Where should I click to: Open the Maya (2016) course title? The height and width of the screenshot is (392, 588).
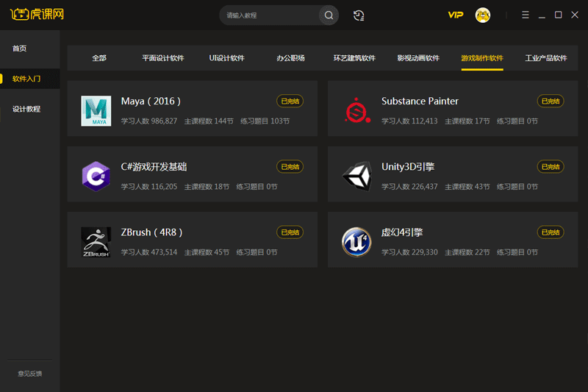pos(151,101)
